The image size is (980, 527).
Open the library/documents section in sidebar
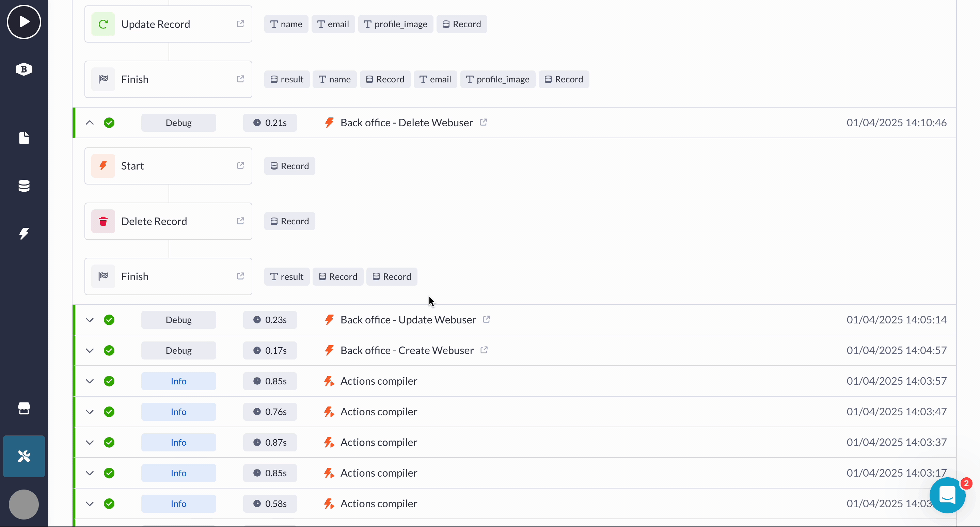tap(23, 138)
